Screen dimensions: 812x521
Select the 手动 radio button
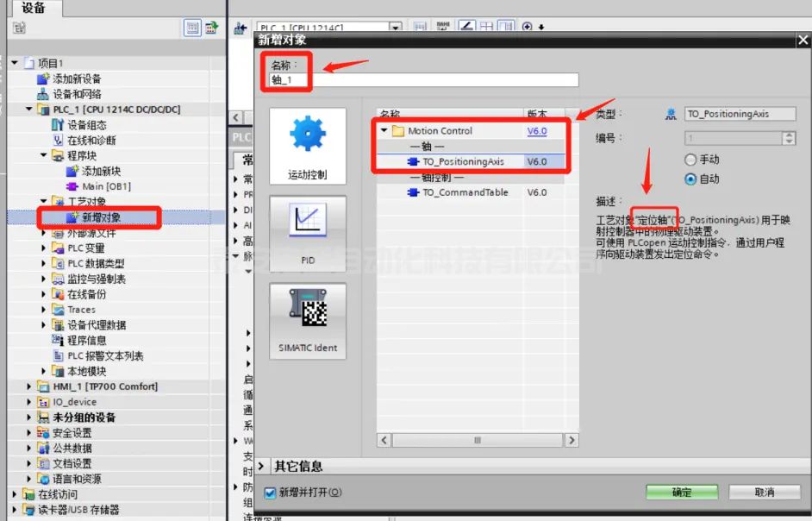[x=690, y=160]
